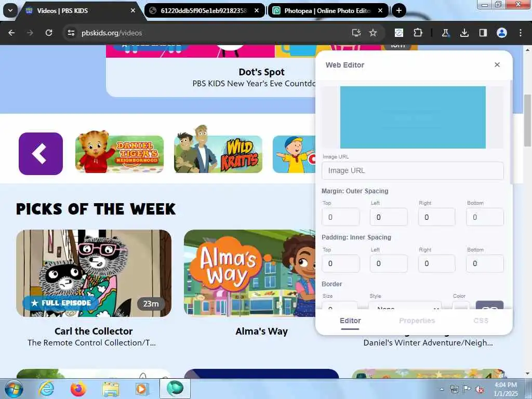Show hidden system tray icons arrow

click(442, 389)
